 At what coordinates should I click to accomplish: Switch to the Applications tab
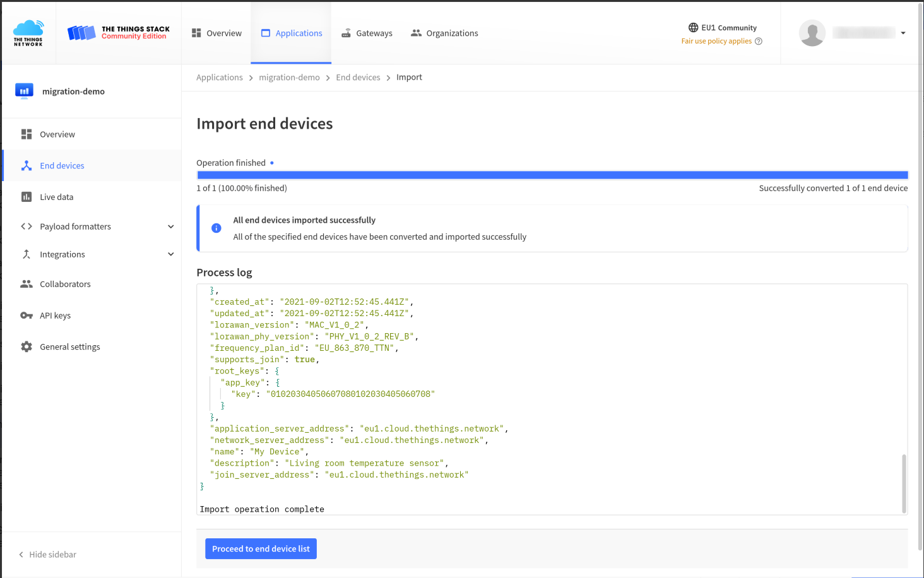291,33
